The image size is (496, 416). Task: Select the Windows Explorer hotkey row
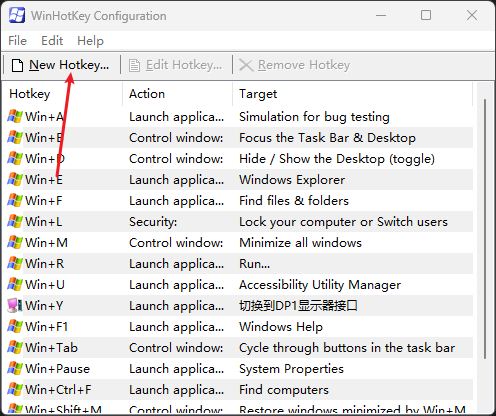[240, 180]
